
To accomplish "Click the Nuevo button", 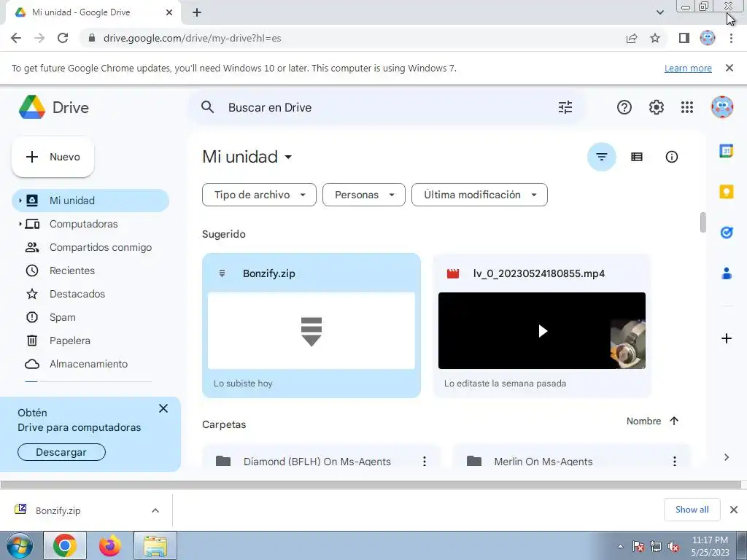I will point(53,157).
